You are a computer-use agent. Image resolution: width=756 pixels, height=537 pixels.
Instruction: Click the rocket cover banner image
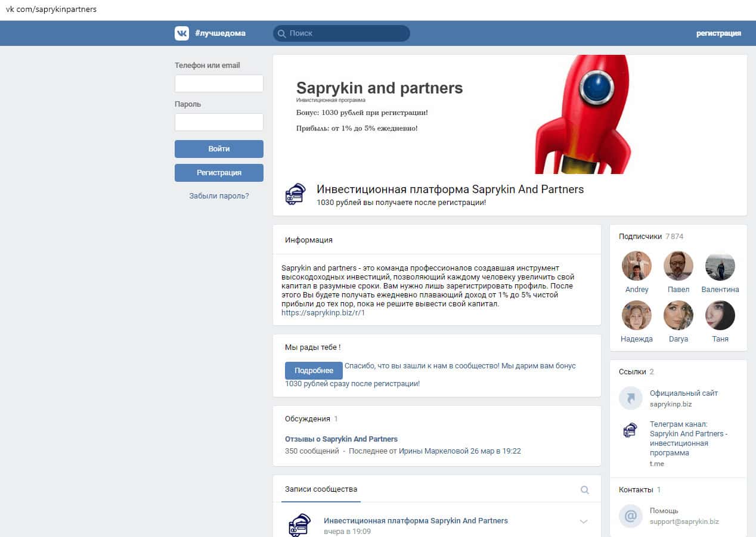(x=510, y=114)
